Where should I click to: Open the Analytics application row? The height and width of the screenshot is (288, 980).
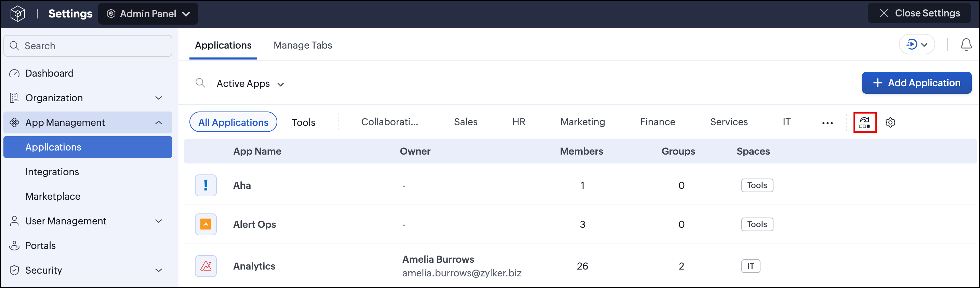tap(580, 266)
